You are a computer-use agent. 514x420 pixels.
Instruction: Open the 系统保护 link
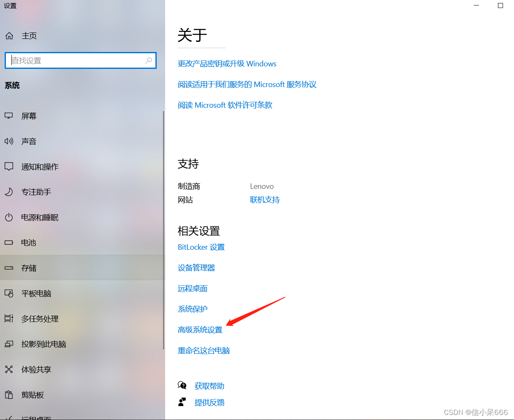coord(193,309)
